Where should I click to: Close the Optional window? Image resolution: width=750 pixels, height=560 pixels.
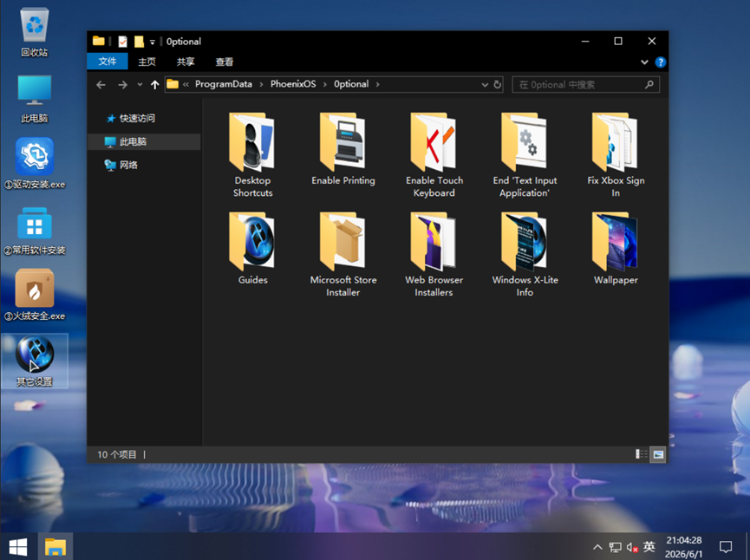click(651, 42)
